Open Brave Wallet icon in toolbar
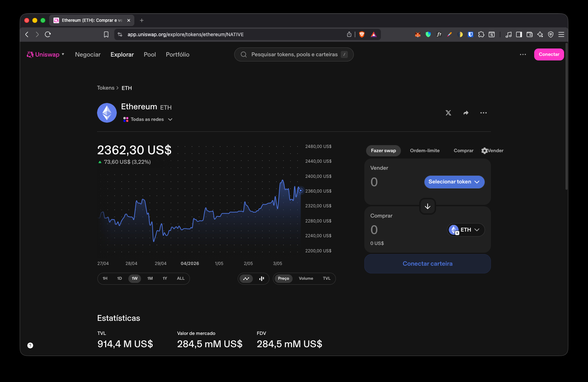 530,34
